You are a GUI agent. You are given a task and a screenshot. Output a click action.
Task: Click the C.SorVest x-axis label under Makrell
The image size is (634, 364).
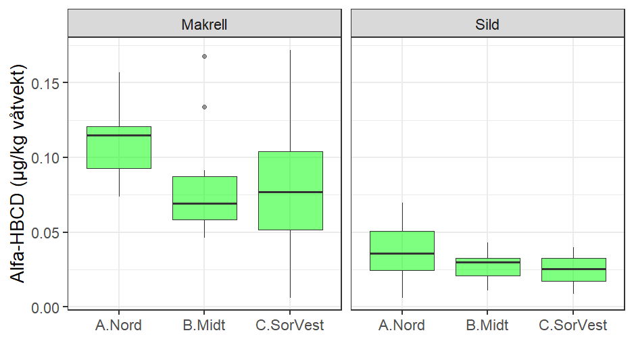pyautogui.click(x=290, y=326)
